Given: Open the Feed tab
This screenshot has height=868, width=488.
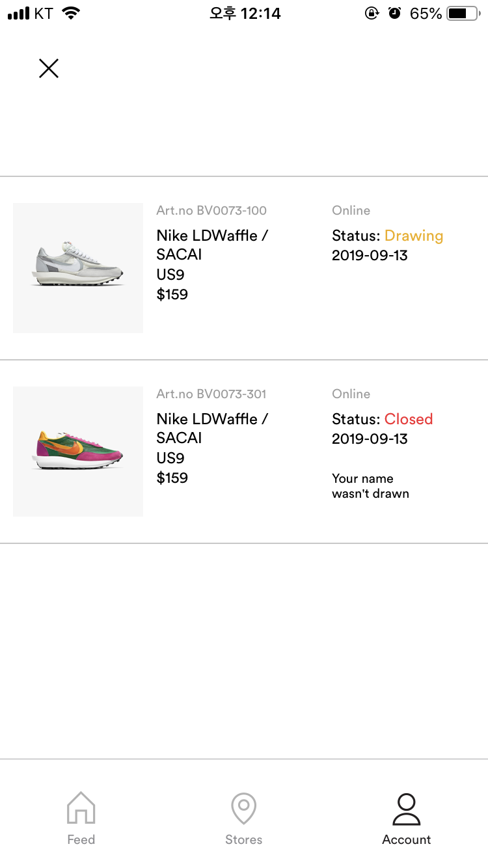Looking at the screenshot, I should click(81, 819).
